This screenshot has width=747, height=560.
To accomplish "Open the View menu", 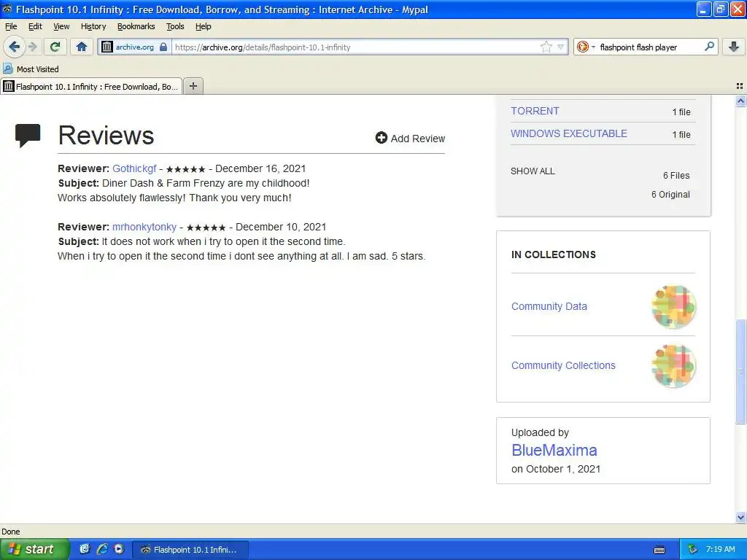I will pos(61,26).
